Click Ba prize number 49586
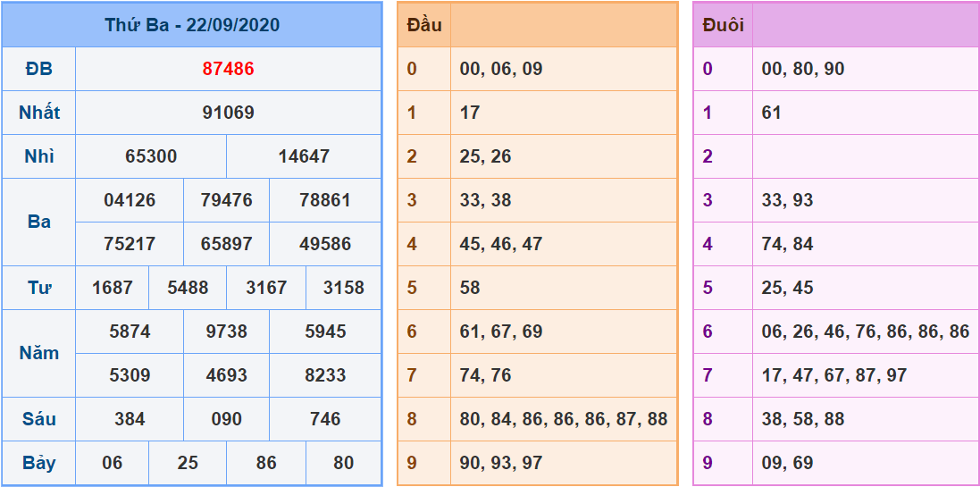The height and width of the screenshot is (487, 980). coord(325,244)
